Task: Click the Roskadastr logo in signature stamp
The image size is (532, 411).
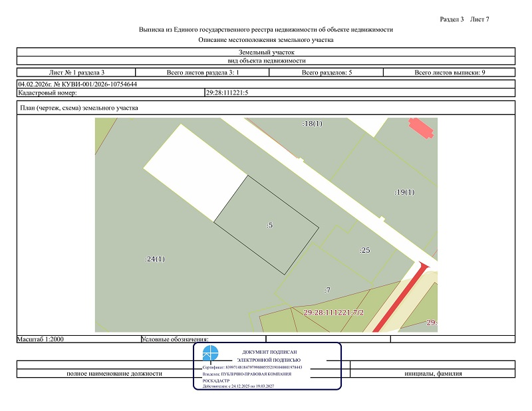Action: pyautogui.click(x=210, y=355)
